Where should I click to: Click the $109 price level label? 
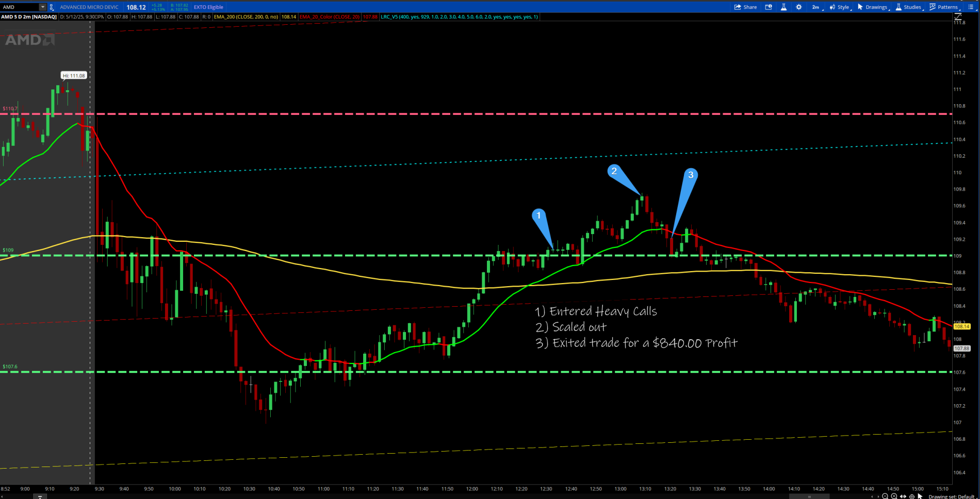point(8,250)
